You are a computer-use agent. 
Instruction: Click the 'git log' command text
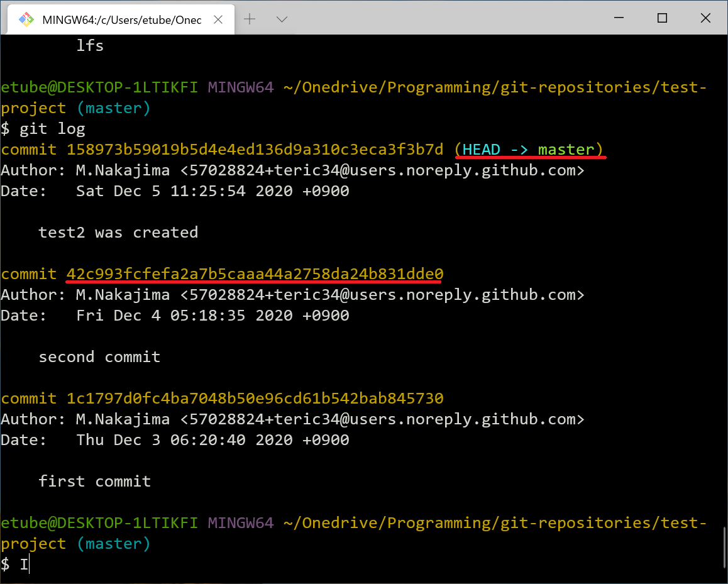[52, 129]
